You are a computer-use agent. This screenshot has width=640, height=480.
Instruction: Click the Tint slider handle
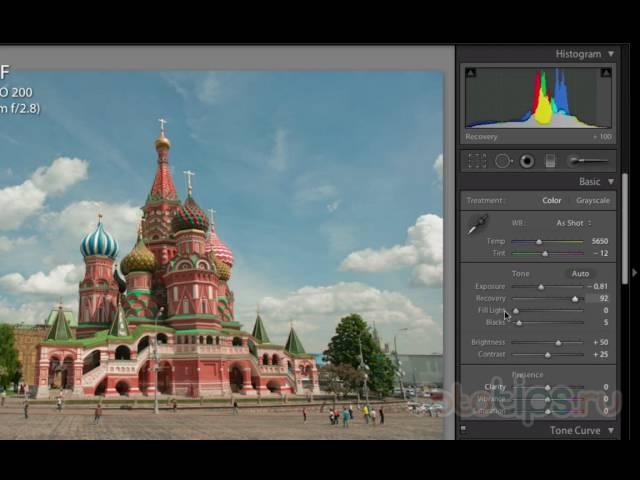click(545, 253)
